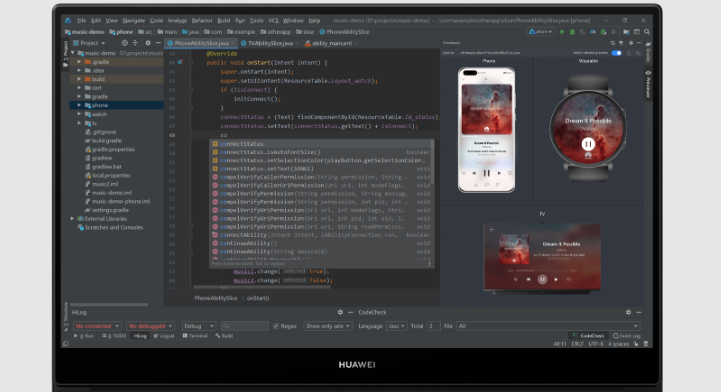The image size is (721, 392).
Task: Click the stop icon in run toolbar
Action: pyautogui.click(x=613, y=32)
